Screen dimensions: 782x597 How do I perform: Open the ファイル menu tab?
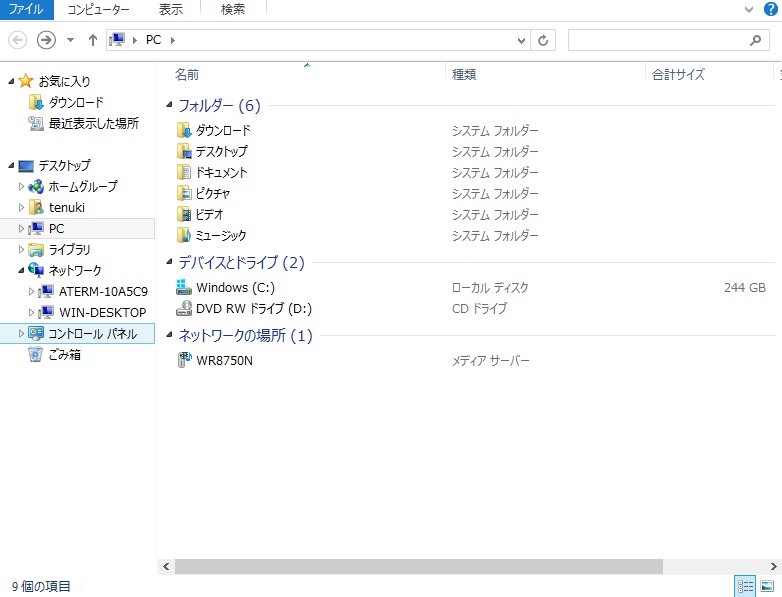click(25, 9)
